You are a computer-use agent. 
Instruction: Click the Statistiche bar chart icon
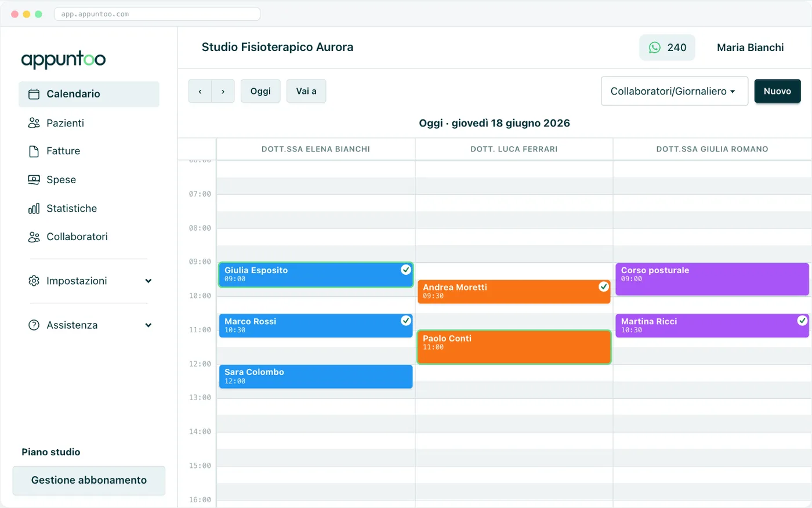click(x=34, y=208)
